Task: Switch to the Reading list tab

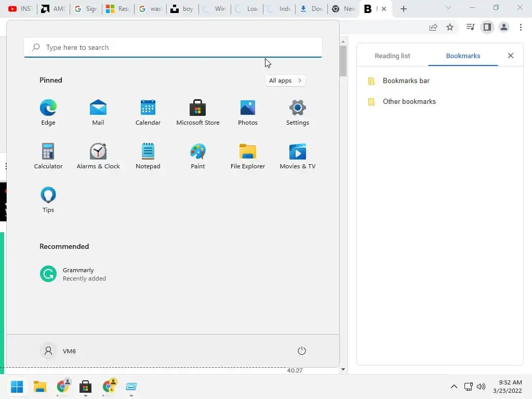Action: (x=392, y=56)
